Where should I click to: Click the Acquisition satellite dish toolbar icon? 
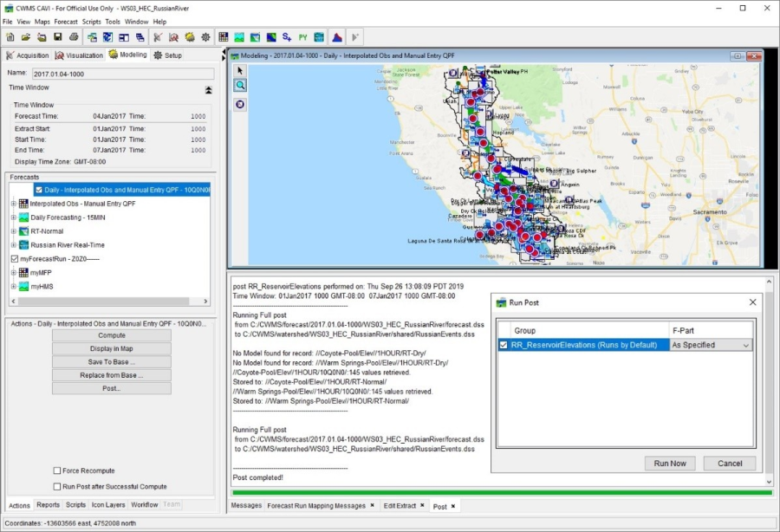(158, 37)
